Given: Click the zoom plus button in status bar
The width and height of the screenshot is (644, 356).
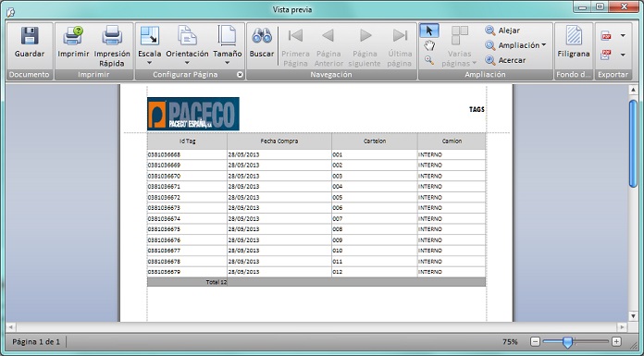Looking at the screenshot, I should pos(616,341).
